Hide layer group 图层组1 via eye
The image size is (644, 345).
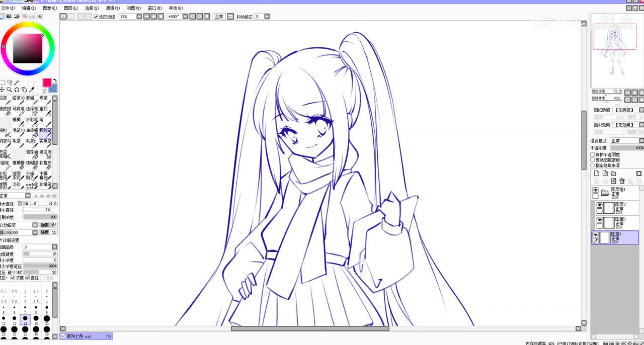pyautogui.click(x=595, y=190)
